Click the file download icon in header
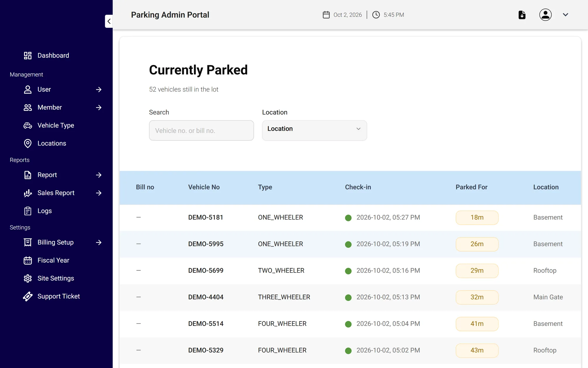 coord(522,15)
